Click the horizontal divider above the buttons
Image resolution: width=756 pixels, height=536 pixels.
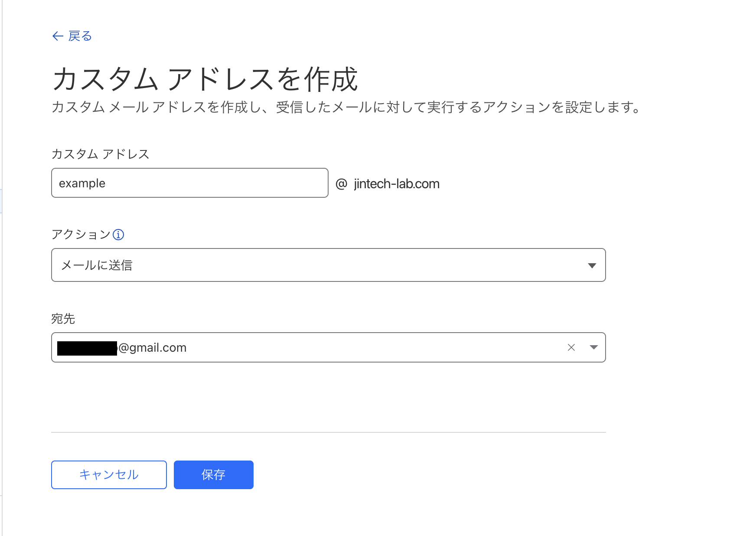point(328,432)
